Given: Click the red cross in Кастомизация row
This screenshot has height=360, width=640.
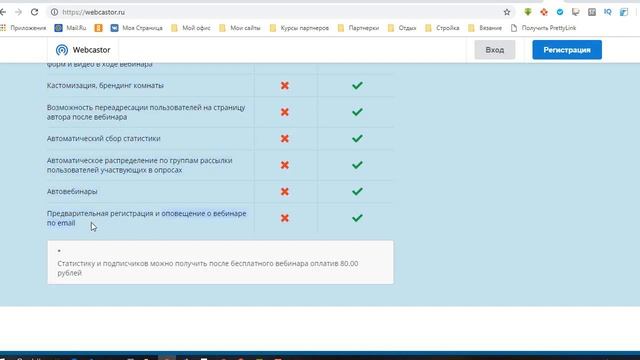Looking at the screenshot, I should click(285, 85).
